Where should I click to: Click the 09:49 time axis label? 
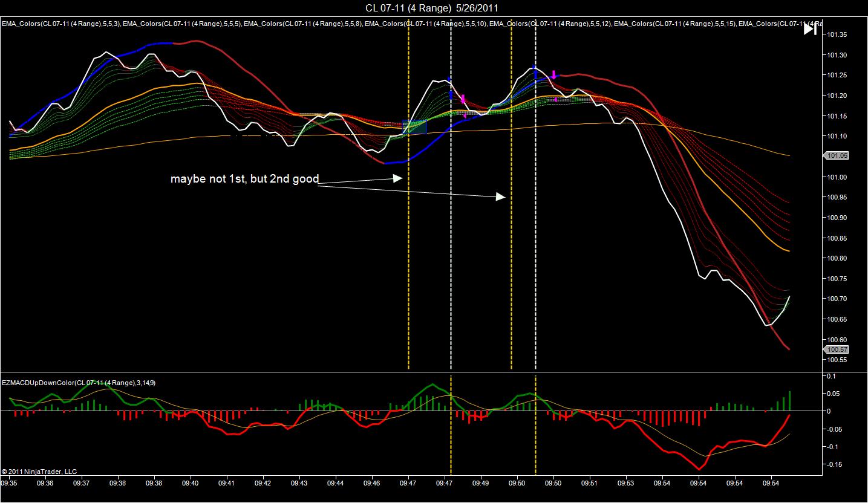[x=481, y=484]
